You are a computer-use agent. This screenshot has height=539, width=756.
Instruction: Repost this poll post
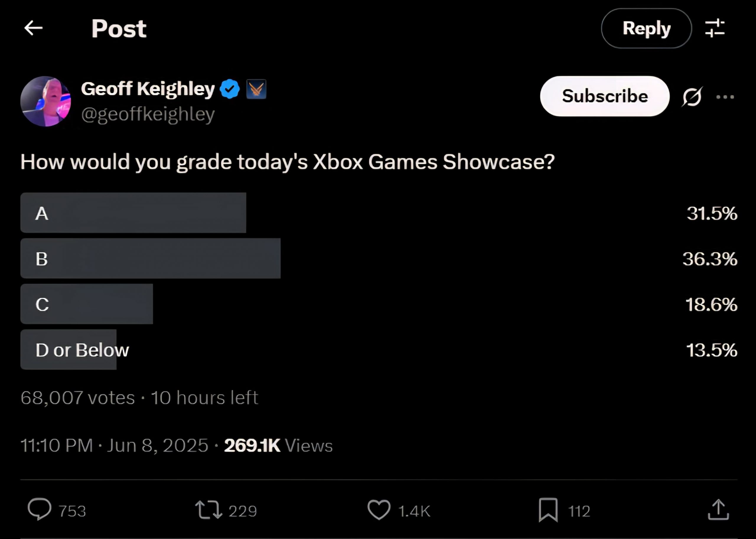click(x=208, y=510)
